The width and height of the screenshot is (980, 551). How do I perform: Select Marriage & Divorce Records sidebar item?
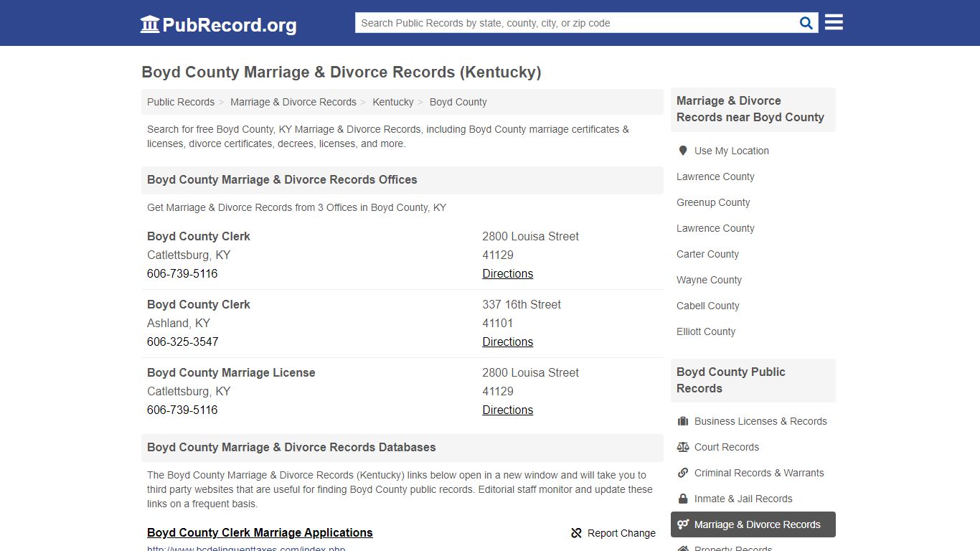point(753,524)
